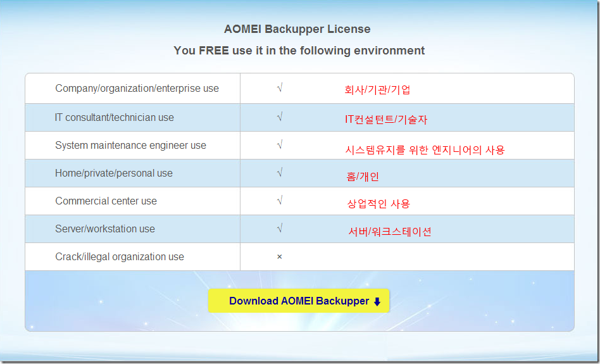Click check mark in Commercial center row
This screenshot has height=364, width=600.
pos(280,200)
